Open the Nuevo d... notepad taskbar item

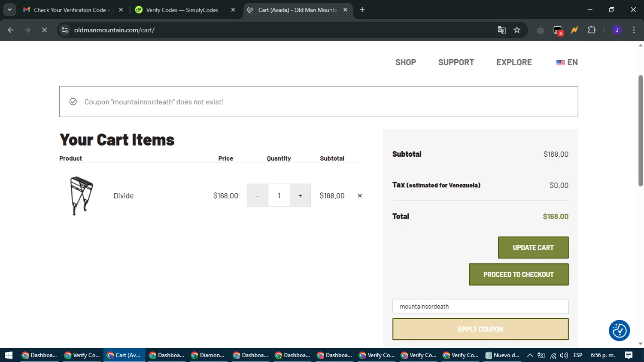point(502,355)
